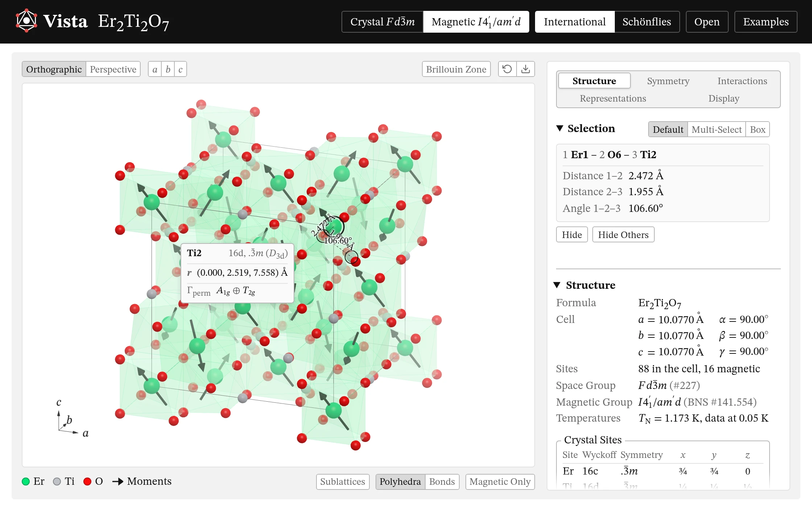This screenshot has width=812, height=508.
Task: Hide the selected atoms
Action: [572, 235]
